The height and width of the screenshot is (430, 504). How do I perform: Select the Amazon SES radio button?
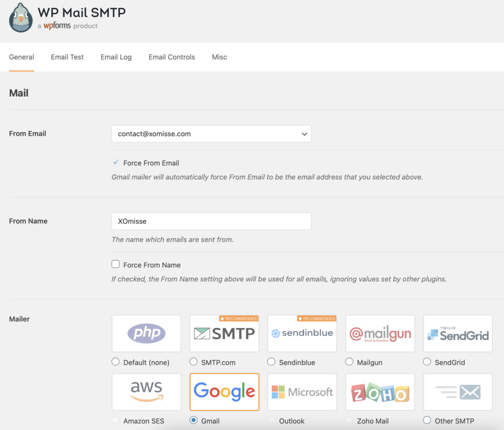coord(115,420)
